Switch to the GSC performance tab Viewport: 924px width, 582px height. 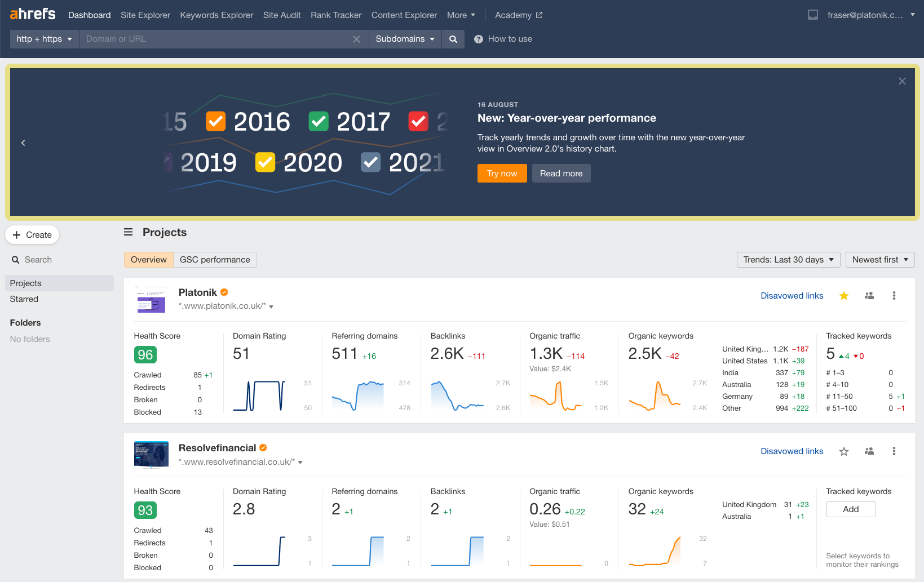215,259
